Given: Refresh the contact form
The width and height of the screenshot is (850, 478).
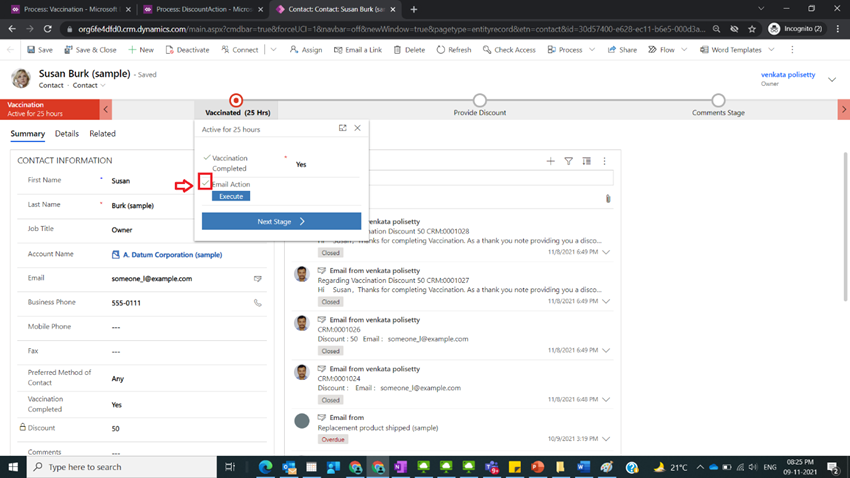Looking at the screenshot, I should (x=454, y=50).
